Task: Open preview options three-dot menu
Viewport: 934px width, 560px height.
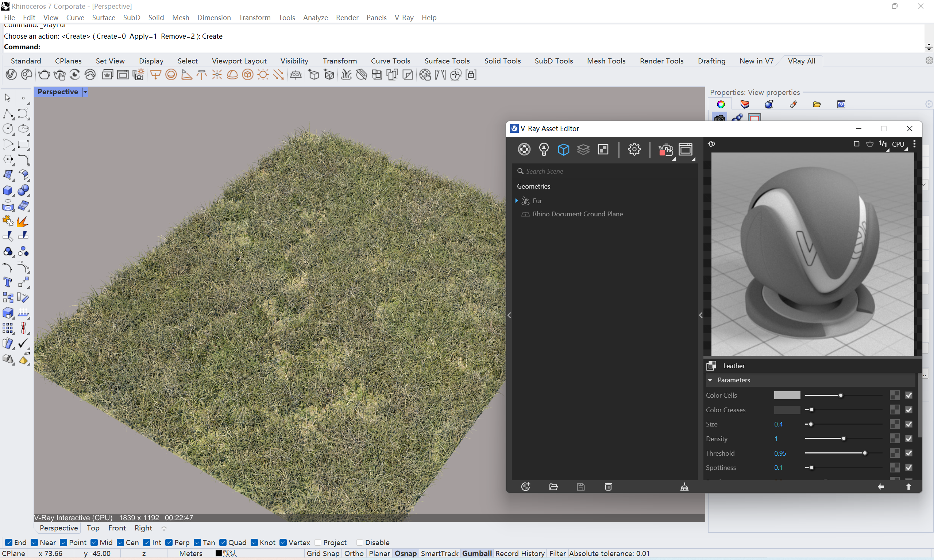Action: click(x=914, y=144)
